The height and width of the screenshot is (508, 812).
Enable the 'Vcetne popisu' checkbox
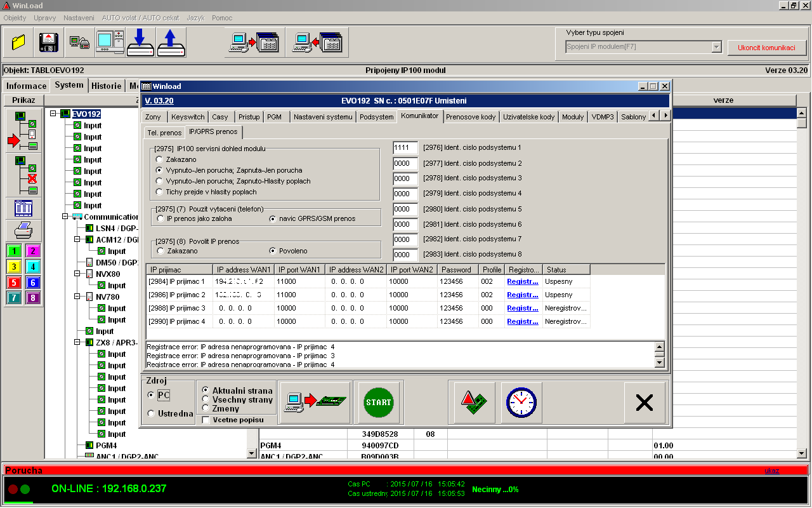[206, 420]
